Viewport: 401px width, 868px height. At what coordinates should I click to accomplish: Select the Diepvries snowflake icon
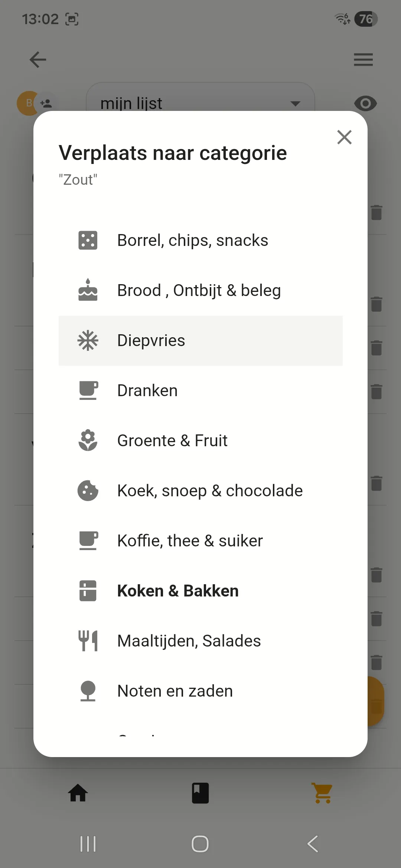(x=88, y=340)
